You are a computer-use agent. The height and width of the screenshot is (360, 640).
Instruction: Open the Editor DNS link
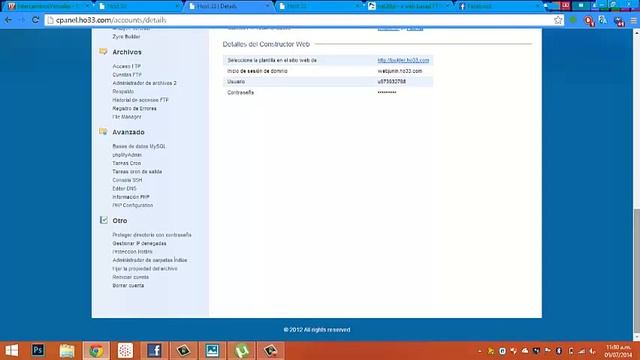(x=124, y=189)
